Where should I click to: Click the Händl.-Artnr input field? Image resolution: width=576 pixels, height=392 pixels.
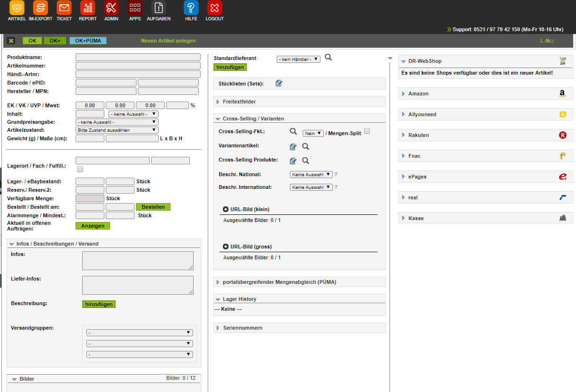tap(138, 74)
